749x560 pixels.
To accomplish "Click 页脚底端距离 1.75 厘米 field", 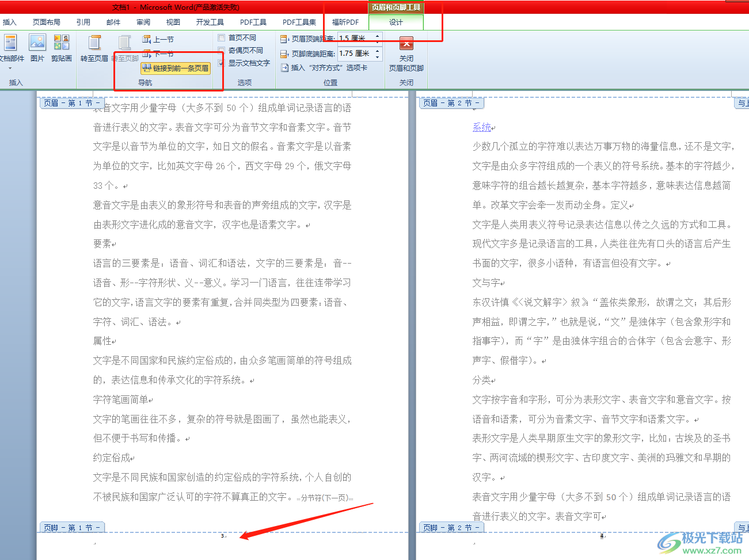I will (356, 54).
